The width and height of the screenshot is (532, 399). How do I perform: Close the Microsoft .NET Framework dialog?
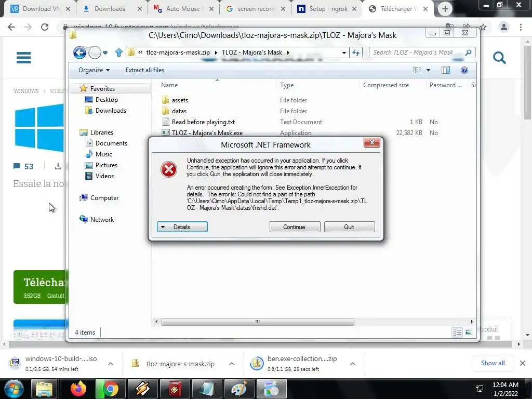click(372, 142)
